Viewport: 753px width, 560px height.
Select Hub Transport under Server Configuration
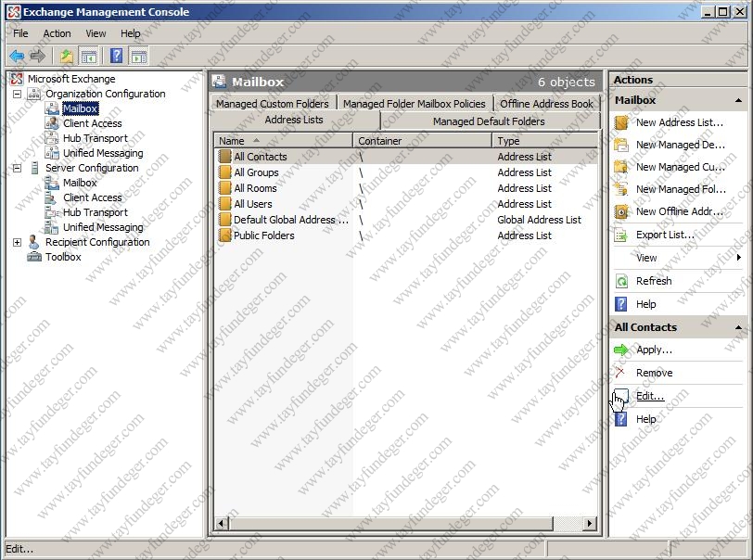pyautogui.click(x=96, y=212)
